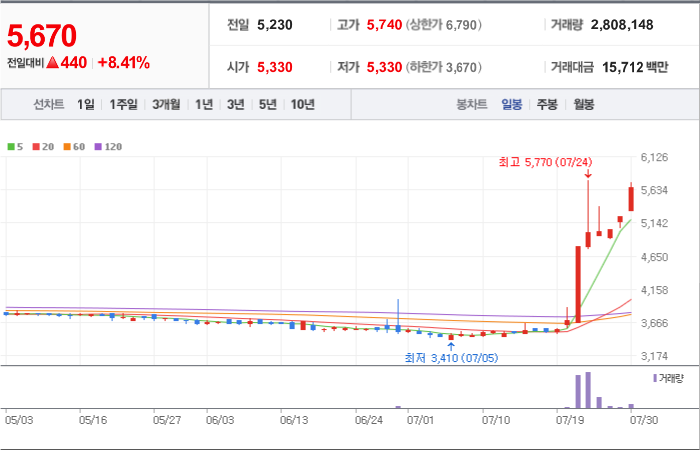The height and width of the screenshot is (450, 700).
Task: Click the tallest volume bar
Action: tap(588, 390)
